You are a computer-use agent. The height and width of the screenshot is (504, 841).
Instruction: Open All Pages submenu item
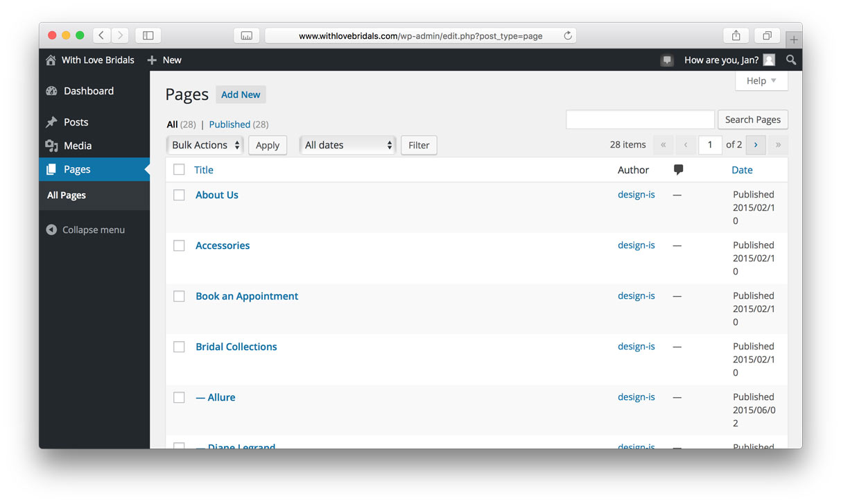67,195
